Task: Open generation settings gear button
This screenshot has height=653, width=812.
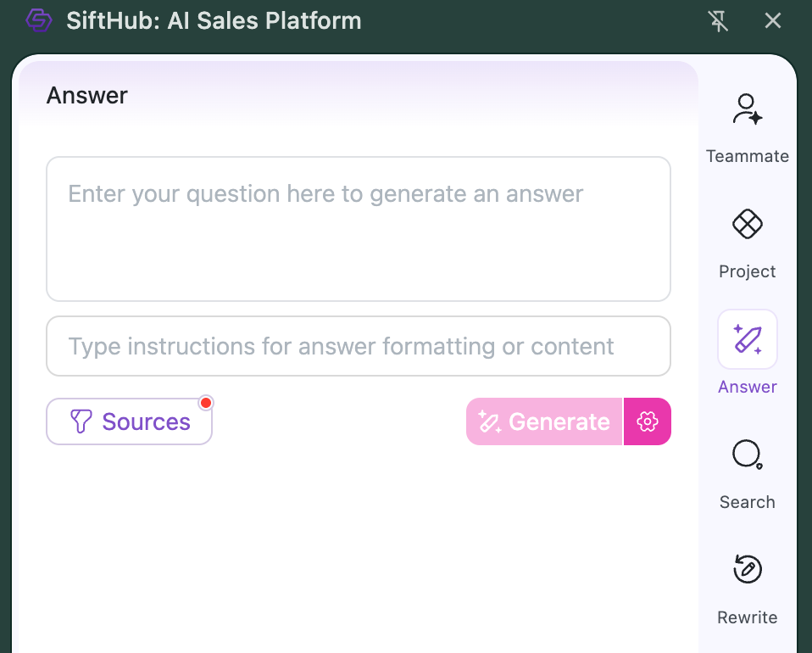Action: 648,421
